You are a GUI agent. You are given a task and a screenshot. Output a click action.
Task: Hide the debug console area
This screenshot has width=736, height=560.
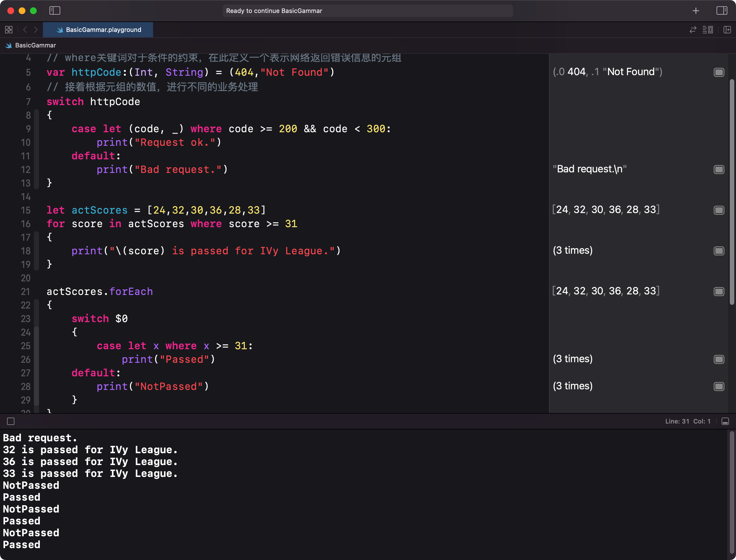tap(725, 421)
